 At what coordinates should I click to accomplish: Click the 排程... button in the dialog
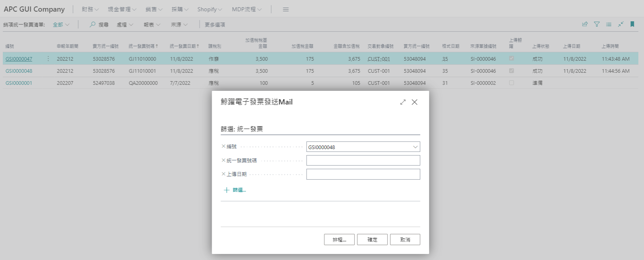coord(339,240)
